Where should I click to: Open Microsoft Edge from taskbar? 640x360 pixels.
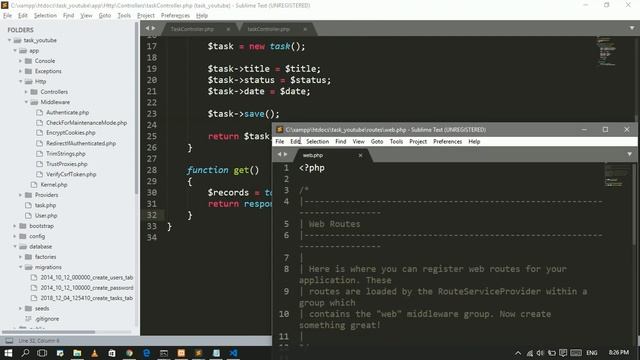[147, 353]
